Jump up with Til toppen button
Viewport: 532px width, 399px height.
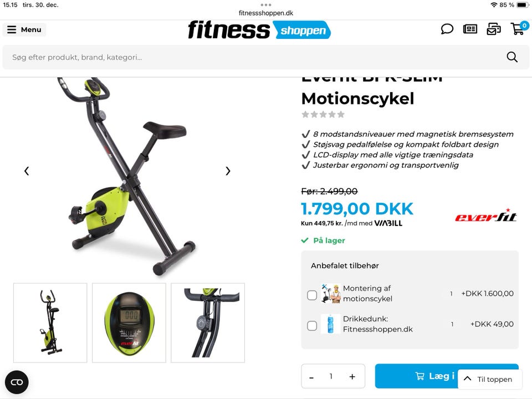490,379
